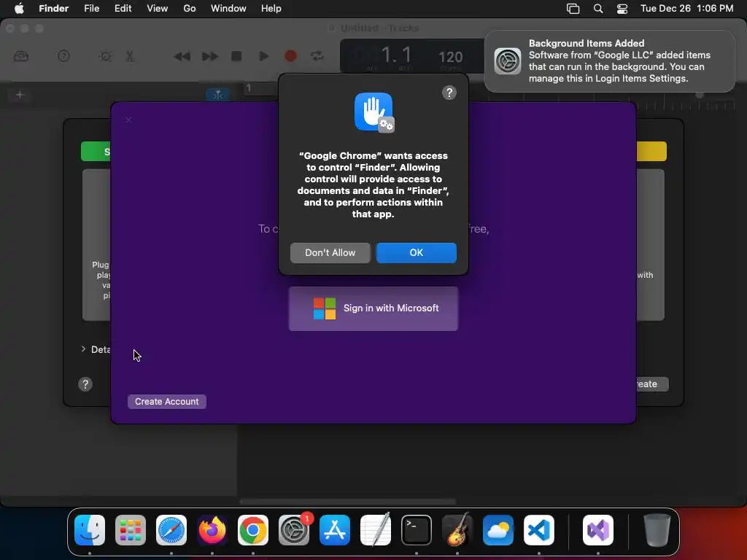747x560 pixels.
Task: Open Visual Studio Code from the Dock
Action: 539,530
